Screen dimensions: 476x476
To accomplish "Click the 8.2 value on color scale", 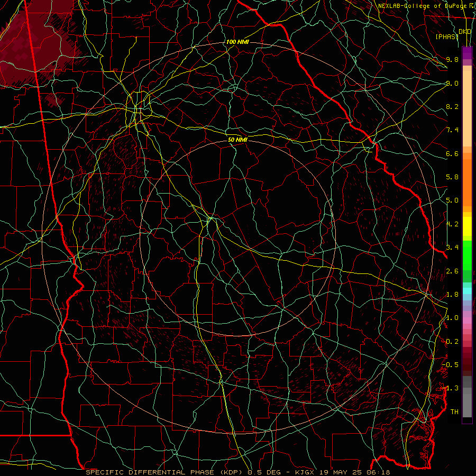I will (x=452, y=106).
